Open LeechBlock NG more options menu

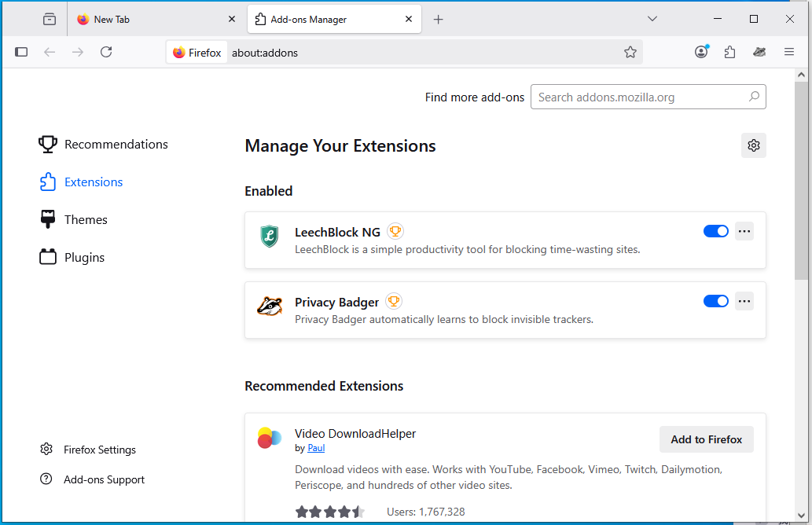[744, 231]
